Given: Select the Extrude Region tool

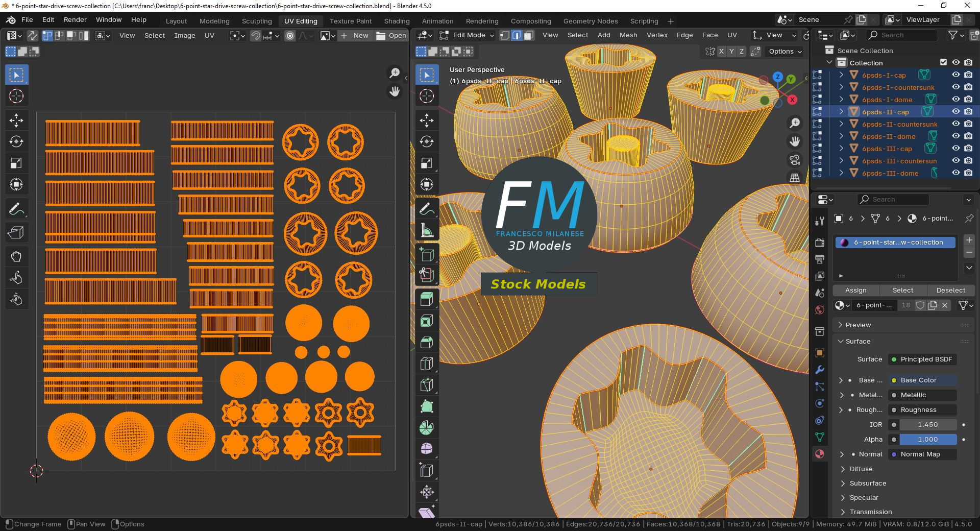Looking at the screenshot, I should (427, 299).
